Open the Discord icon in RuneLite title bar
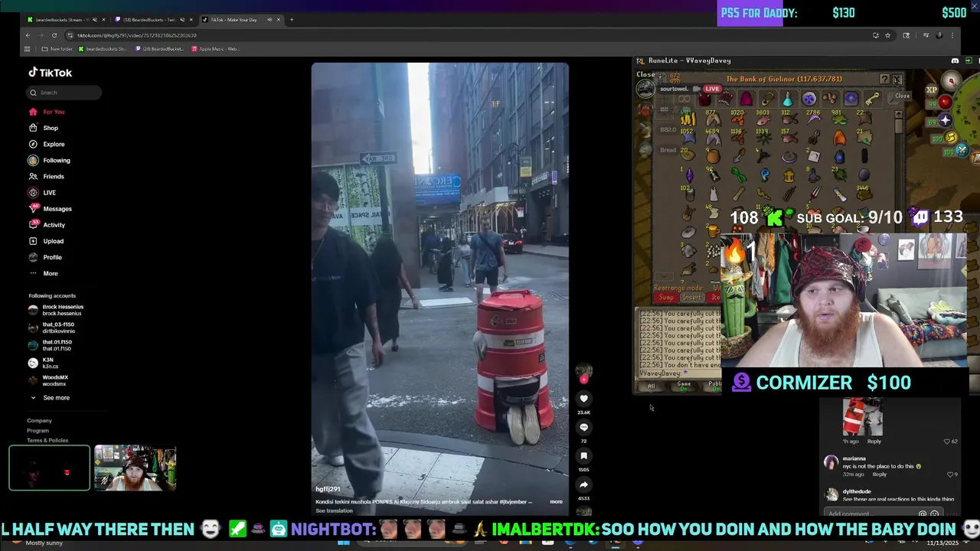 955,60
